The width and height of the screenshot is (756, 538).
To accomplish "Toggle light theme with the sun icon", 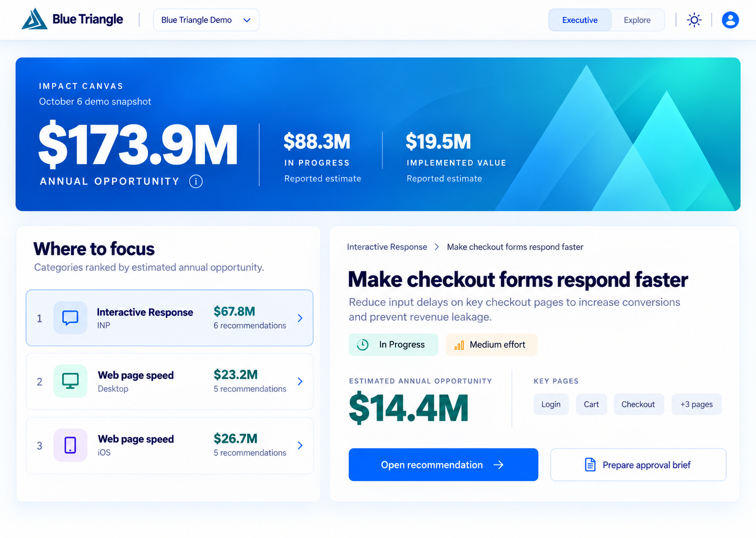I will pyautogui.click(x=694, y=20).
